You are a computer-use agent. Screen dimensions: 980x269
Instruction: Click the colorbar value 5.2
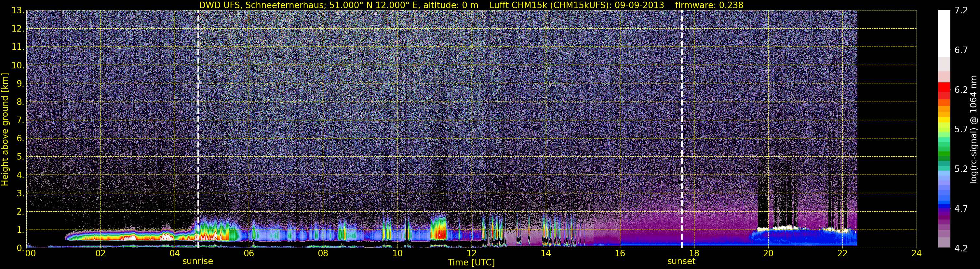click(961, 169)
